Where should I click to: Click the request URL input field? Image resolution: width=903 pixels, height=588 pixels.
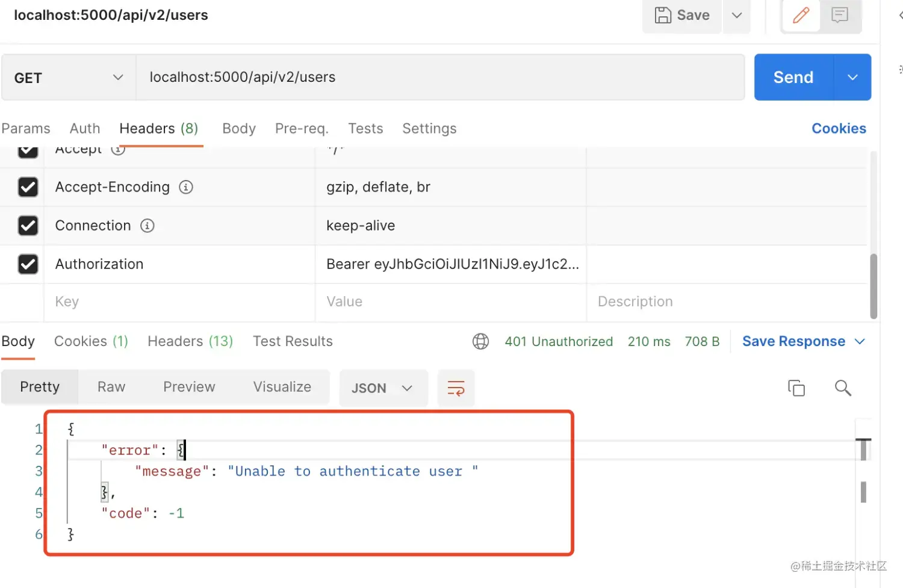pyautogui.click(x=440, y=77)
